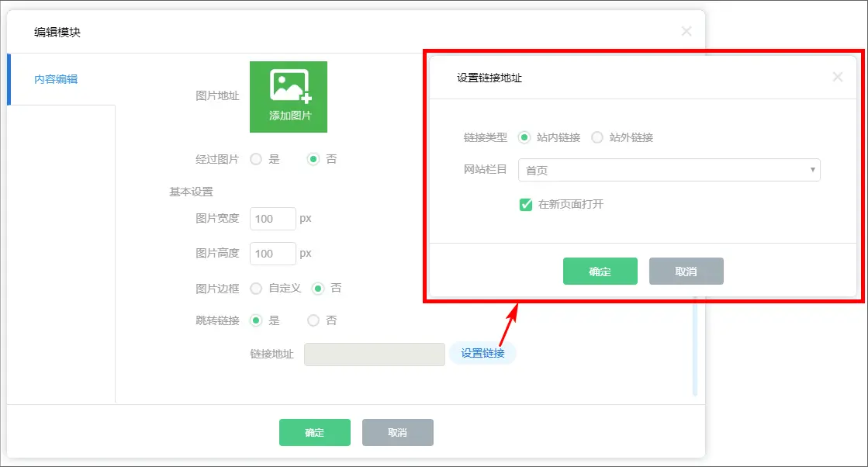Select 站内链接 link type radio
Image resolution: width=868 pixels, height=467 pixels.
tap(524, 137)
